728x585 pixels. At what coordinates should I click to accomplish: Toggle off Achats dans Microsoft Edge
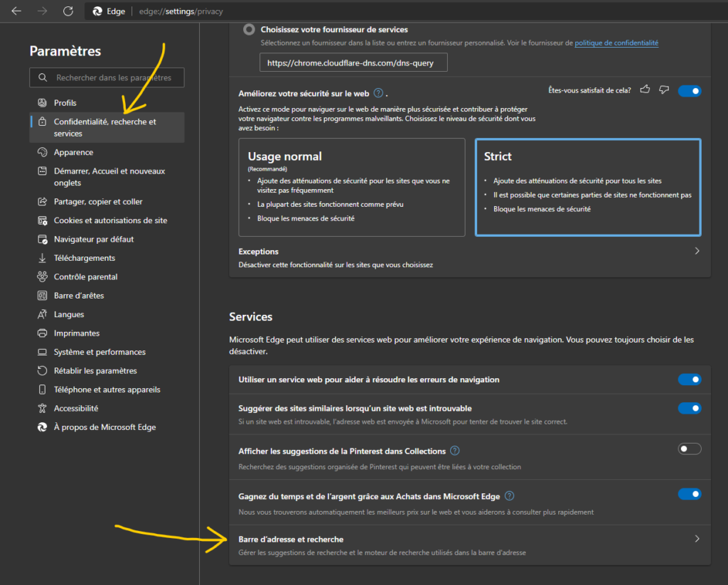pos(690,494)
